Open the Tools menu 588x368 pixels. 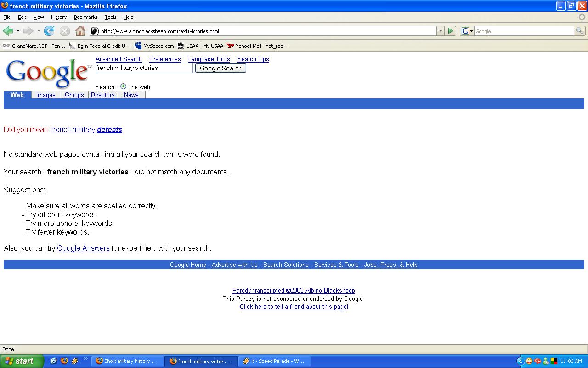pyautogui.click(x=111, y=17)
